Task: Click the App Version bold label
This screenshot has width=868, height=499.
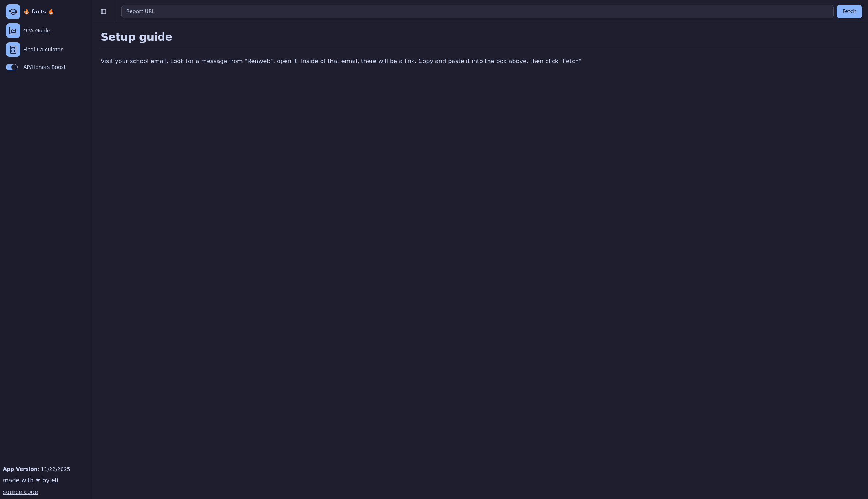Action: click(20, 469)
